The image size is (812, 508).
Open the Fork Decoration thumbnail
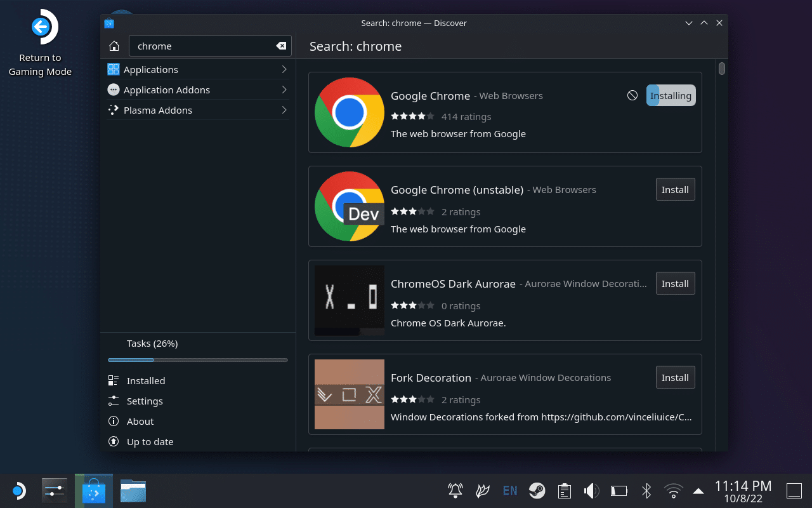click(x=350, y=394)
